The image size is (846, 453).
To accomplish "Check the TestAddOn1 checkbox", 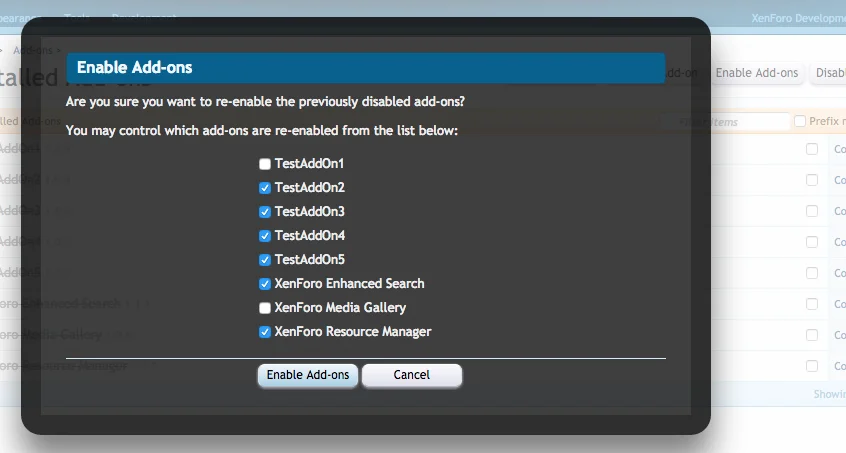I will point(265,164).
